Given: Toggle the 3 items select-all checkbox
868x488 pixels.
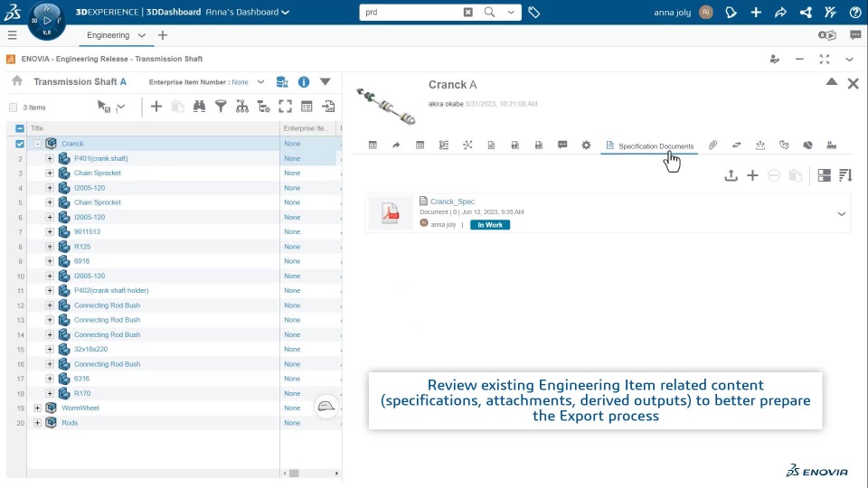Looking at the screenshot, I should pyautogui.click(x=14, y=108).
